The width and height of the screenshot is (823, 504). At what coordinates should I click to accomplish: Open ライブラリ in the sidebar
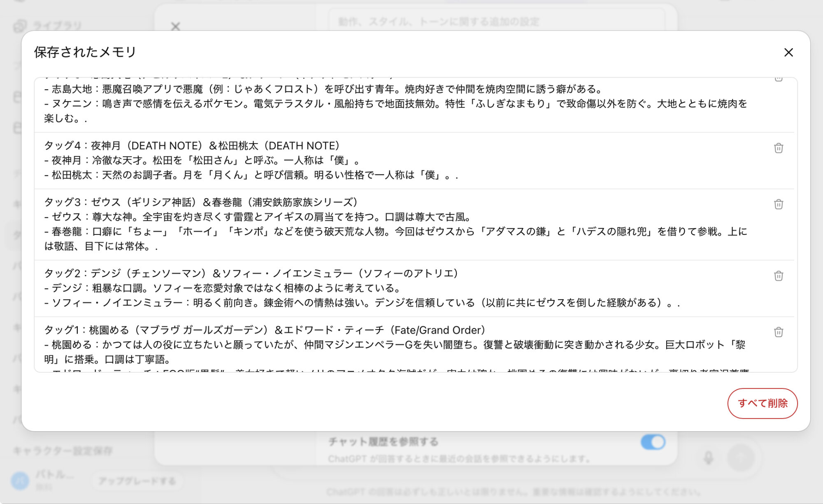57,26
